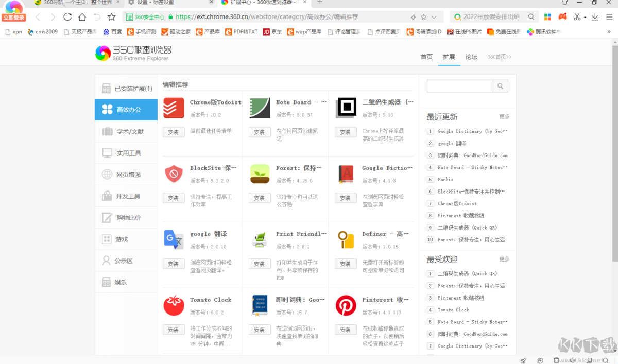Open the downloads arrow icon
This screenshot has width=618, height=364.
pyautogui.click(x=595, y=17)
